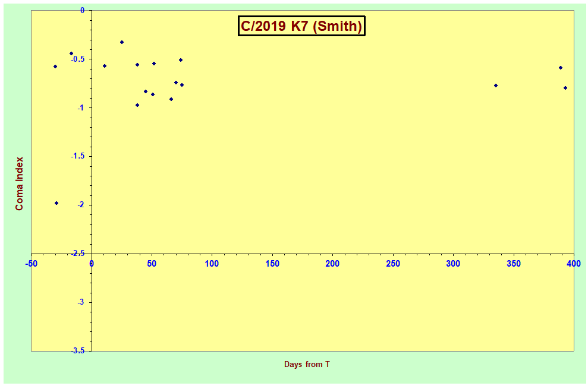The width and height of the screenshot is (588, 386).
Task: Select the data point near day -17
Action: 71,53
